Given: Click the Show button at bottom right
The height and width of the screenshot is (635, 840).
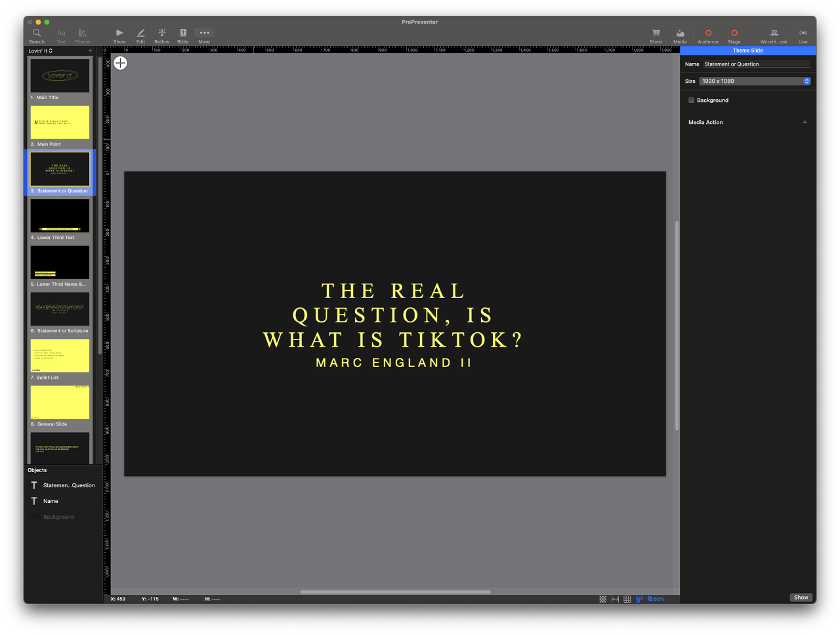Looking at the screenshot, I should (801, 598).
